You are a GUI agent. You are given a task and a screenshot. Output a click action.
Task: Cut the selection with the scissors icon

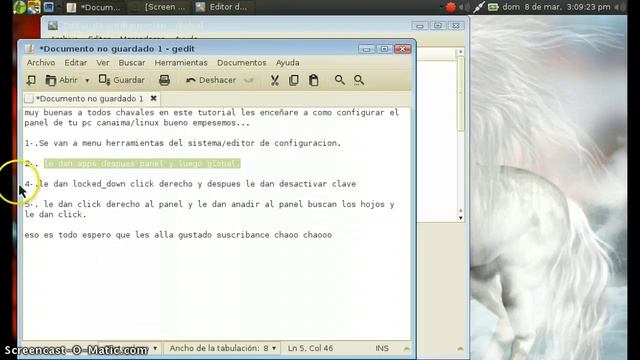click(275, 80)
